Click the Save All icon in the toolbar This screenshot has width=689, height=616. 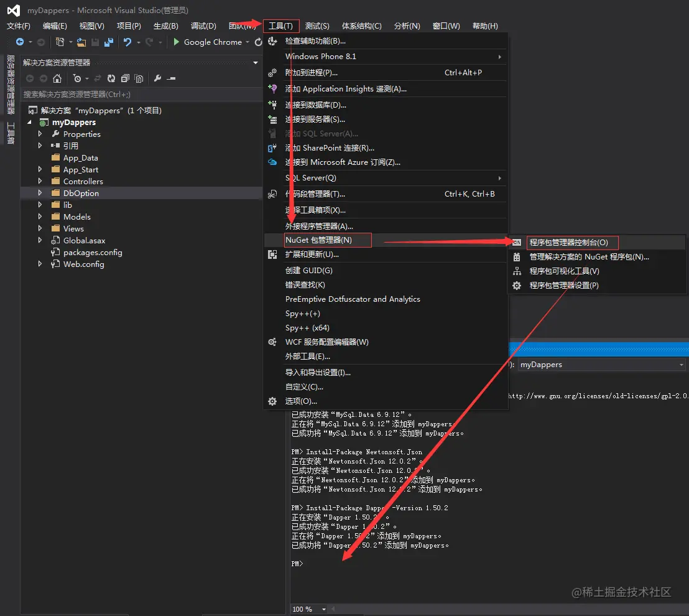tap(109, 42)
